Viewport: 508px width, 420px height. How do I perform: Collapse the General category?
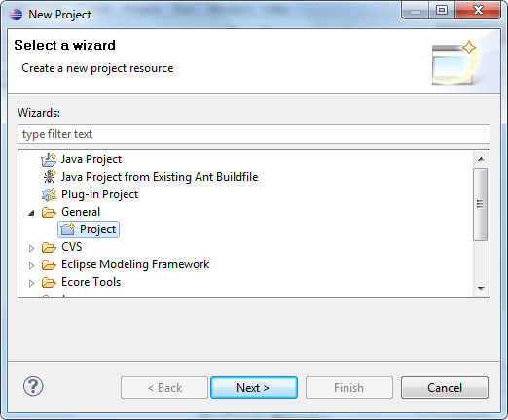31,213
